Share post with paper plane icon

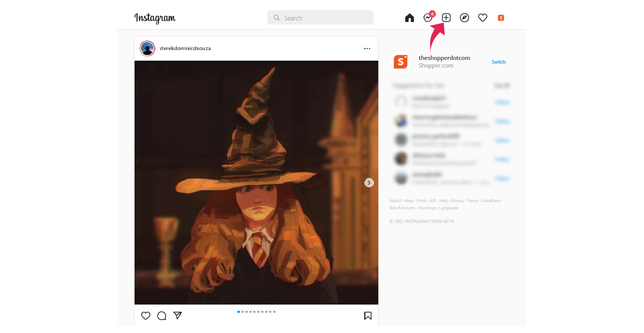pos(178,316)
